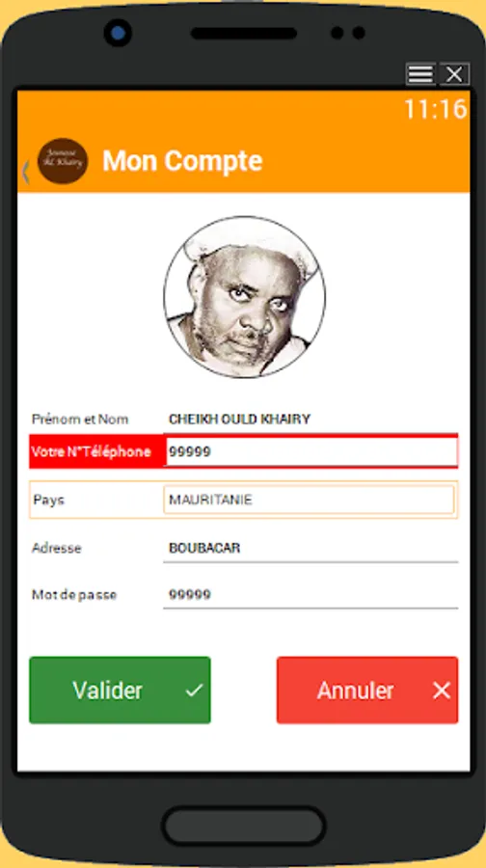Tap the X icon on Annuler
This screenshot has height=868, width=486.
442,691
